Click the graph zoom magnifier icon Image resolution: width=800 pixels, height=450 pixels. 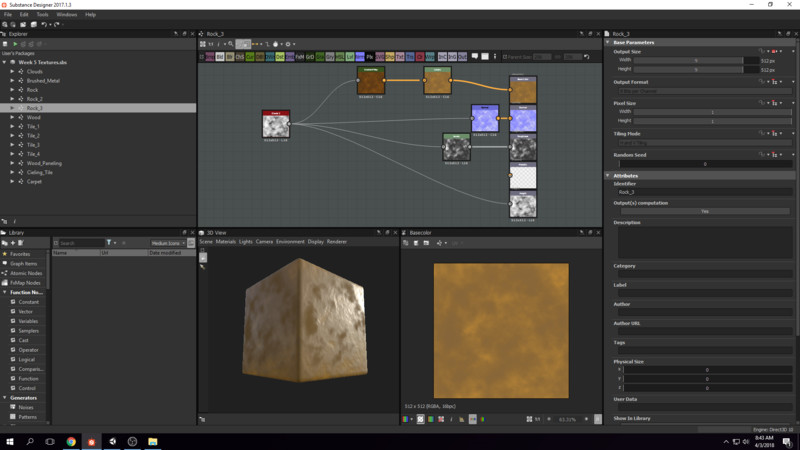230,44
